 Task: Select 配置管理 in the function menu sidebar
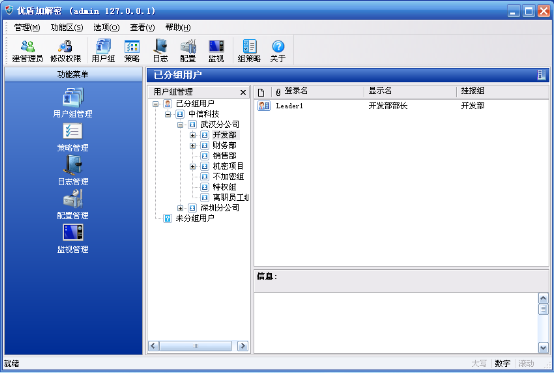[x=73, y=204]
